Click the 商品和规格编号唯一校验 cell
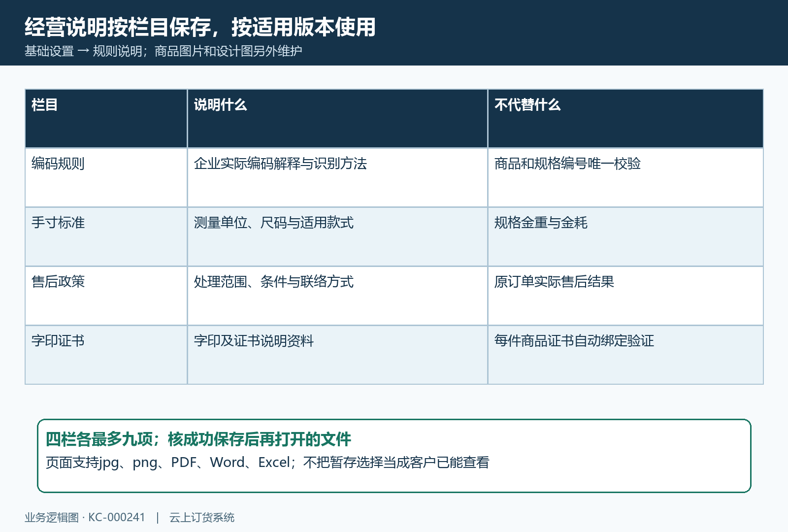This screenshot has height=532, width=788. [625, 178]
